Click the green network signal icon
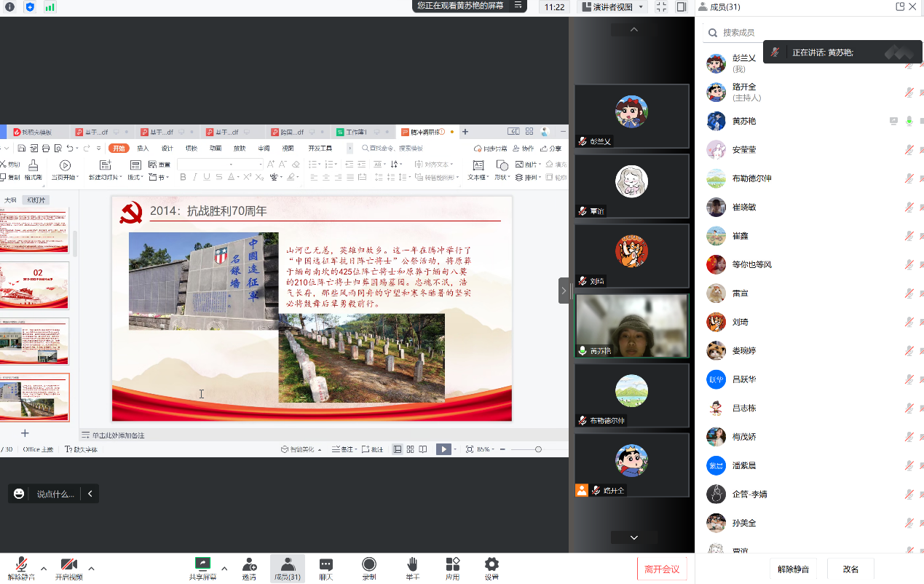The width and height of the screenshot is (924, 584). coord(50,7)
